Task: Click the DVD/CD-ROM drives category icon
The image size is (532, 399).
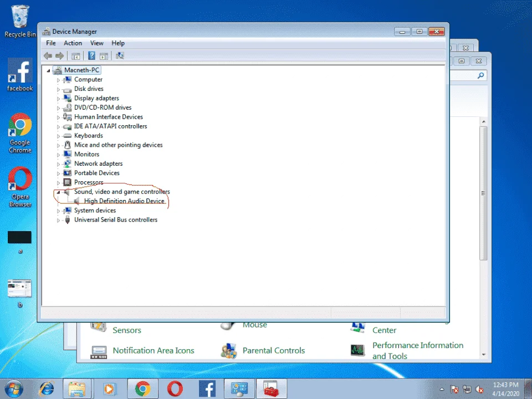Action: [67, 108]
